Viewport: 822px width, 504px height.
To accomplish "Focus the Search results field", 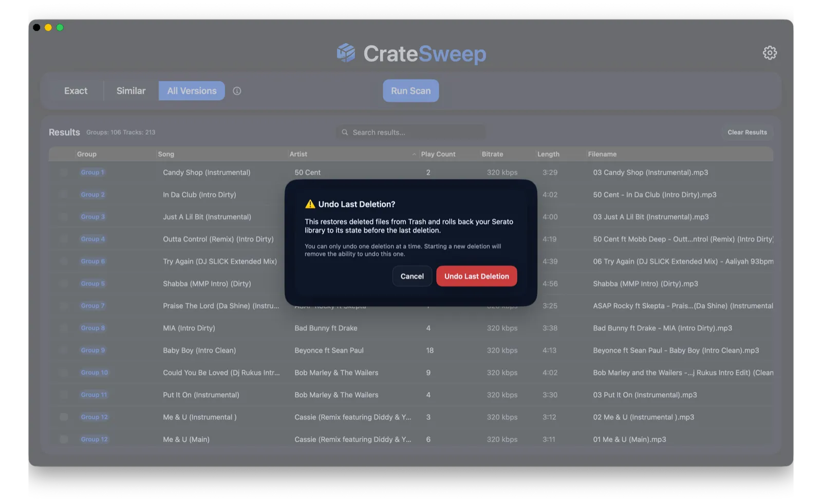I will pyautogui.click(x=410, y=133).
